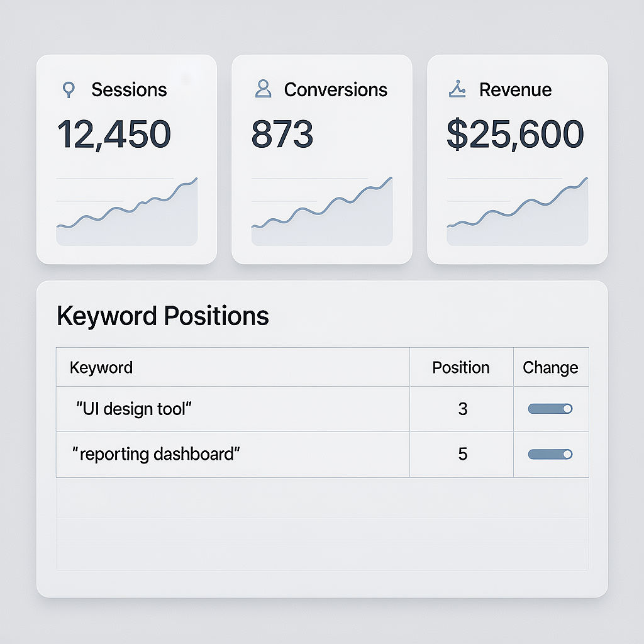Screen dimensions: 644x644
Task: Click the Change column header
Action: [x=550, y=367]
